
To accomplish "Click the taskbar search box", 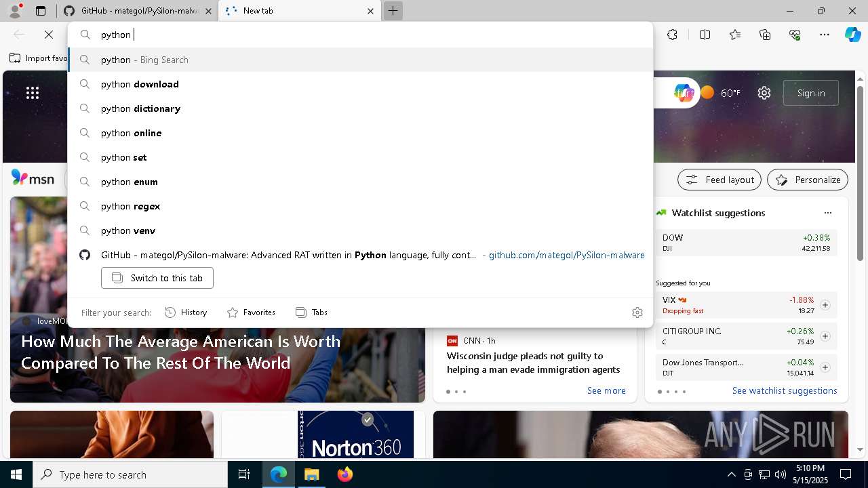I will tap(130, 474).
